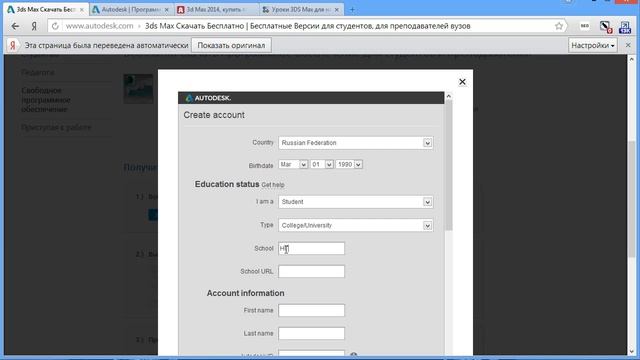Focus the School URL field

[311, 271]
